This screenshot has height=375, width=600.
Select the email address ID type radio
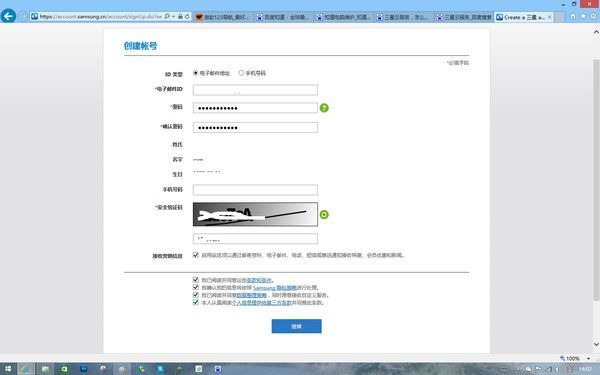click(x=196, y=73)
